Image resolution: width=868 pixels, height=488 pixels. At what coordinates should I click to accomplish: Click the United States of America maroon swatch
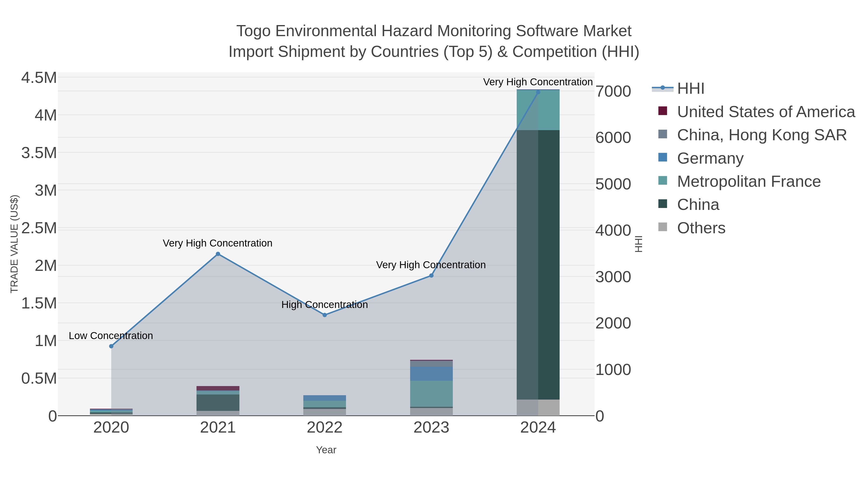(663, 111)
